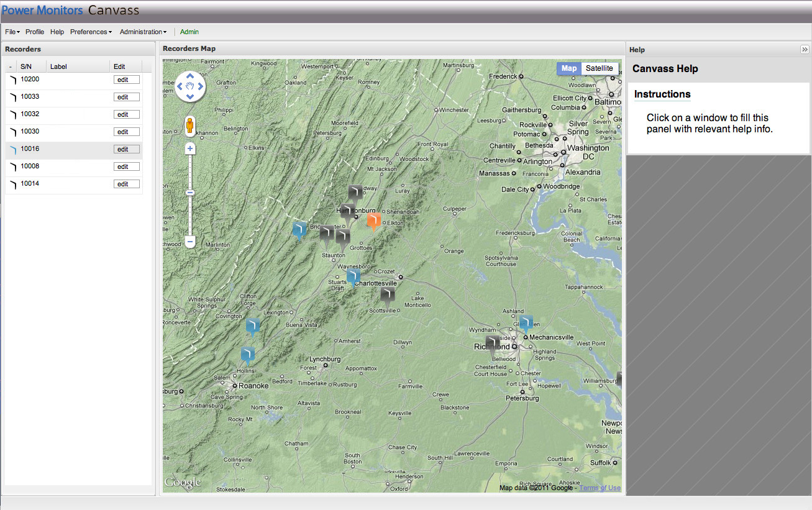
Task: Click the map zoom slider handle
Action: tap(189, 193)
